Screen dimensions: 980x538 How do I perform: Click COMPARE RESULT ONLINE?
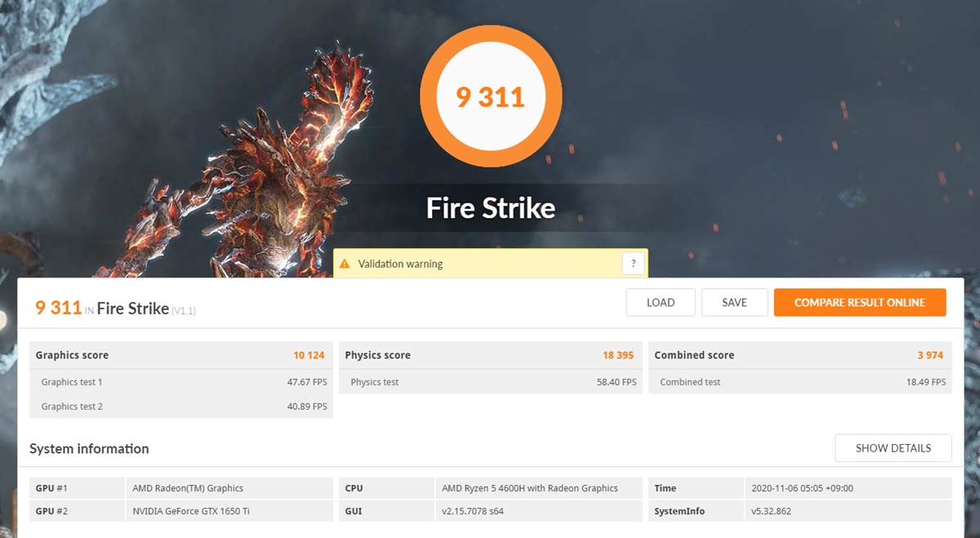click(x=860, y=303)
